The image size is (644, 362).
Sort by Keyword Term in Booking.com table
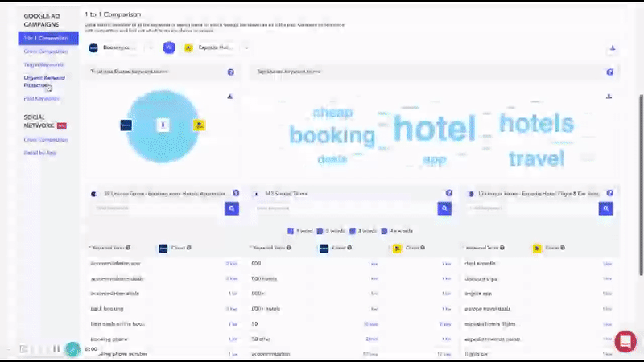tap(109, 248)
